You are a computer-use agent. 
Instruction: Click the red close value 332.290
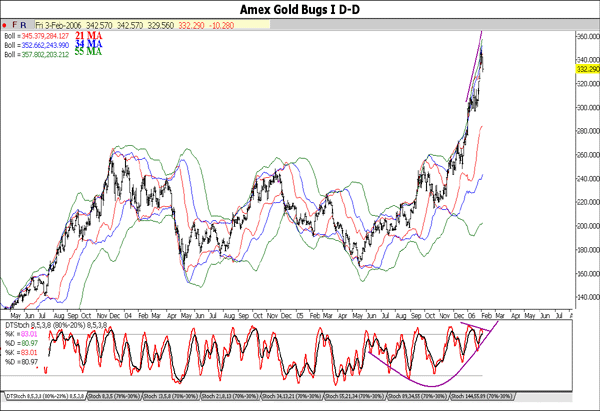click(191, 25)
